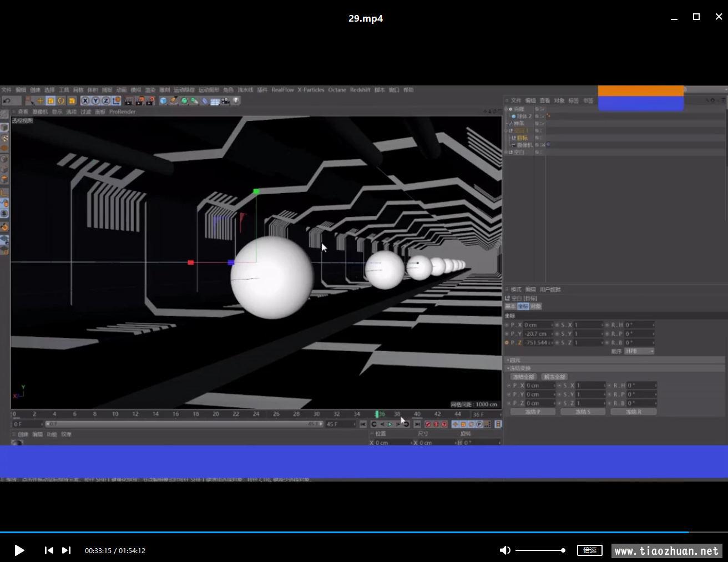
Task: Open the Render Settings icon
Action: click(150, 101)
